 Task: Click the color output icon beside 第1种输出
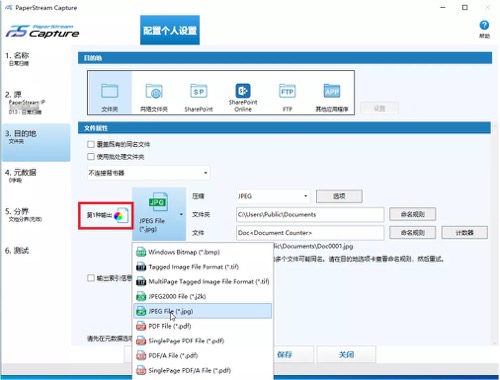(121, 215)
